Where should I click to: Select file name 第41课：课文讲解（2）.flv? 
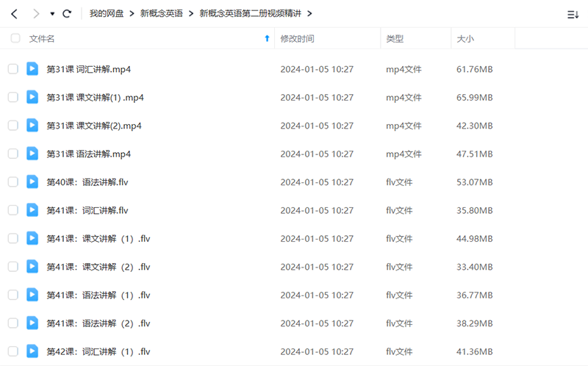98,267
